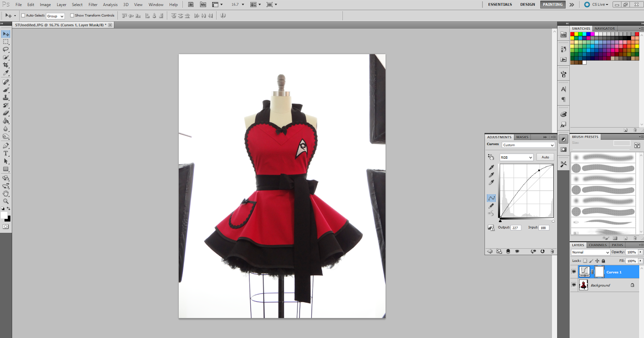
Task: Hide the Curves 1 layer
Action: coord(574,272)
